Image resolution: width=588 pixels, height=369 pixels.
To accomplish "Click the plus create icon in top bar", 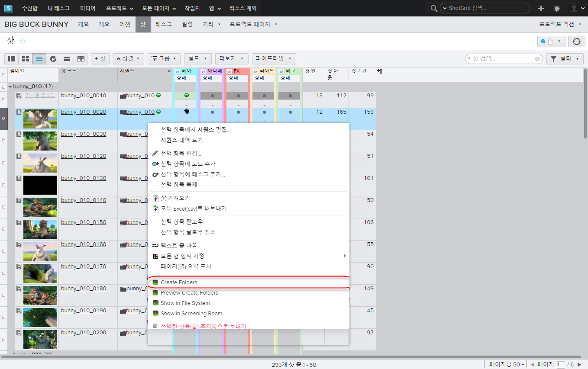I will point(541,8).
